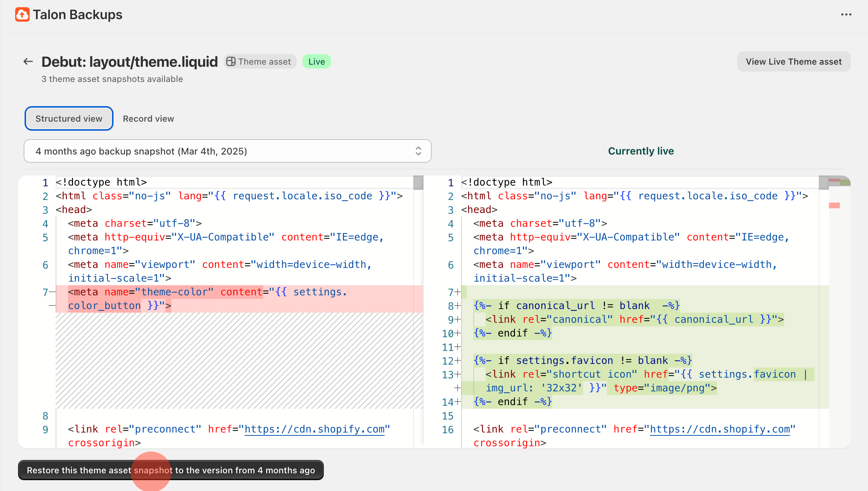Click right pane vertical scrollbar thumb
The image size is (868, 491).
[x=824, y=183]
